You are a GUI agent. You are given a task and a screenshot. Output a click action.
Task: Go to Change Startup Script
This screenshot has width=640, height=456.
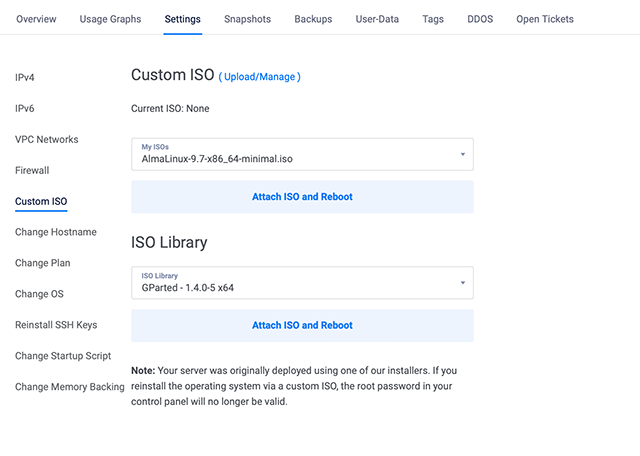[63, 356]
